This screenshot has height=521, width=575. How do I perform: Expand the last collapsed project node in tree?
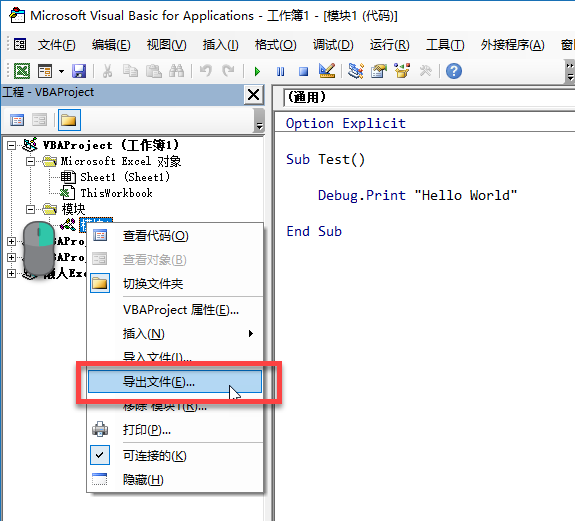click(11, 274)
